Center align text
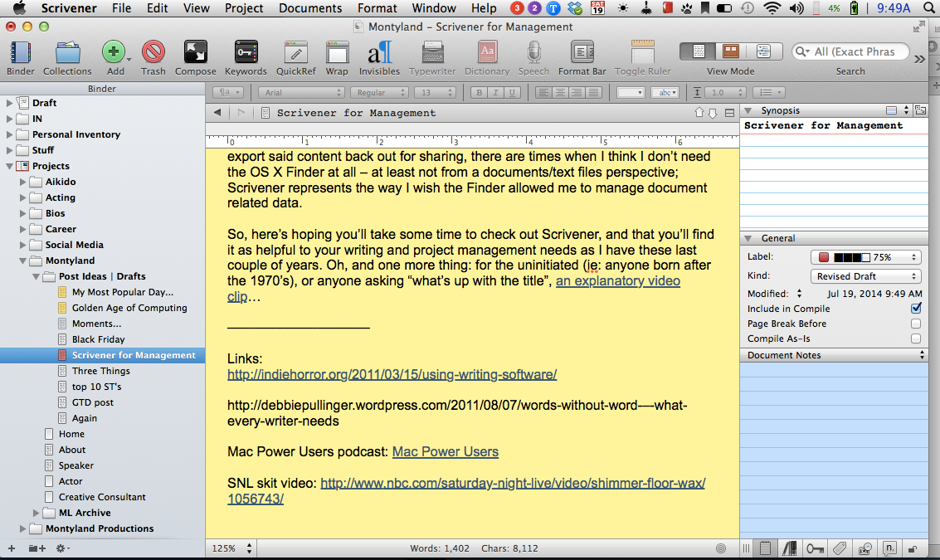 560,92
